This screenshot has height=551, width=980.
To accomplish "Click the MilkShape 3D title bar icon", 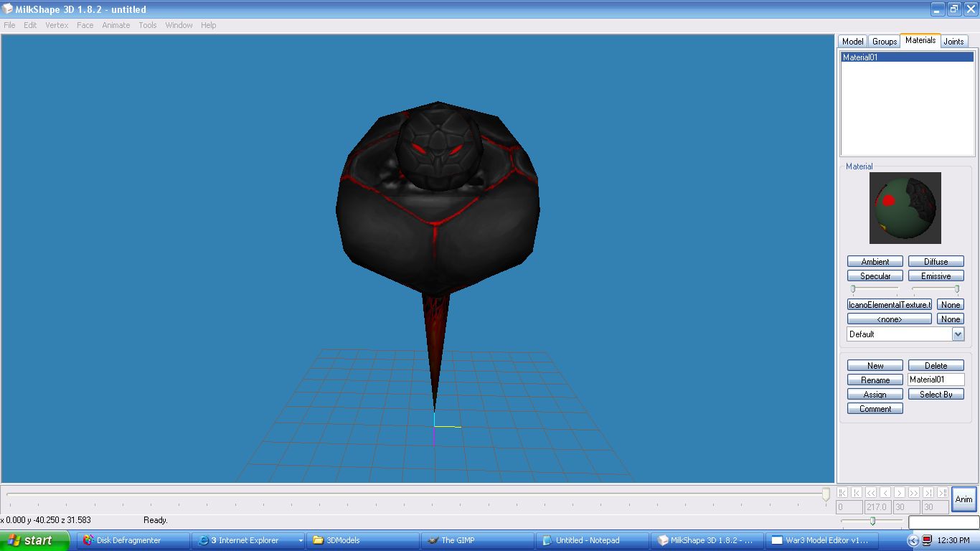I will click(x=7, y=9).
